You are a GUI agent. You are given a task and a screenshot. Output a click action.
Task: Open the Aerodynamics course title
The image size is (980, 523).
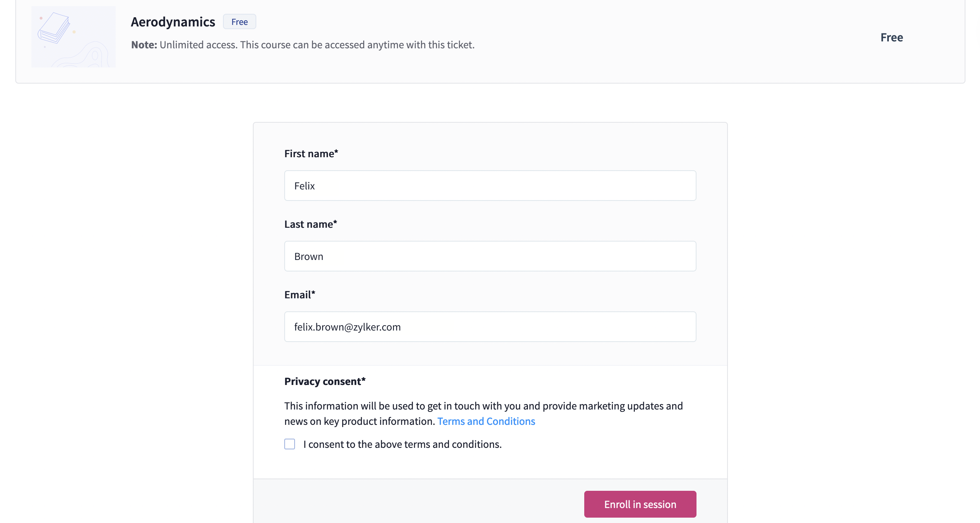(x=173, y=22)
